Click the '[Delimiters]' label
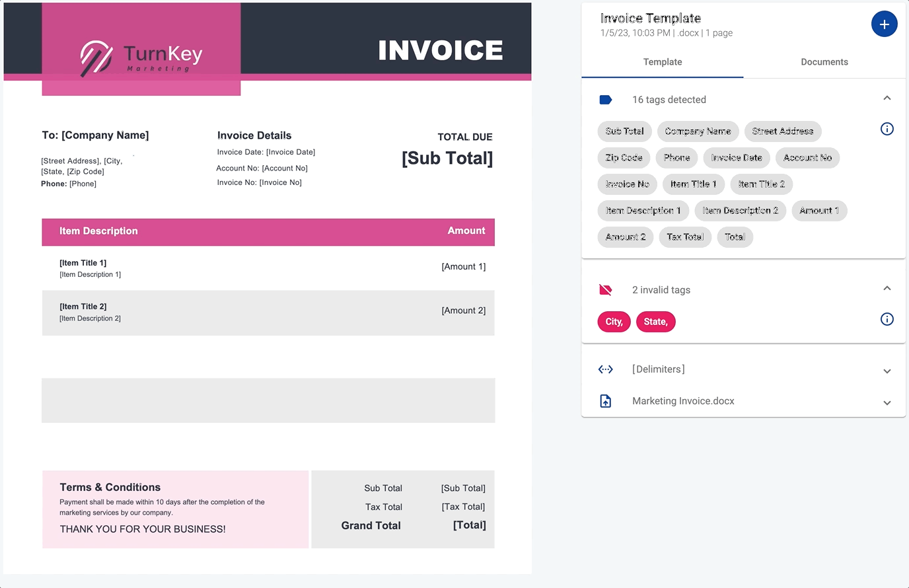Image resolution: width=909 pixels, height=588 pixels. click(658, 369)
